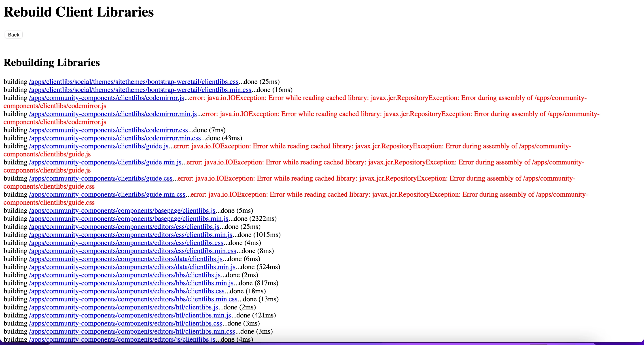
Task: Open the clientlibs/guide.css link
Action: click(x=101, y=178)
